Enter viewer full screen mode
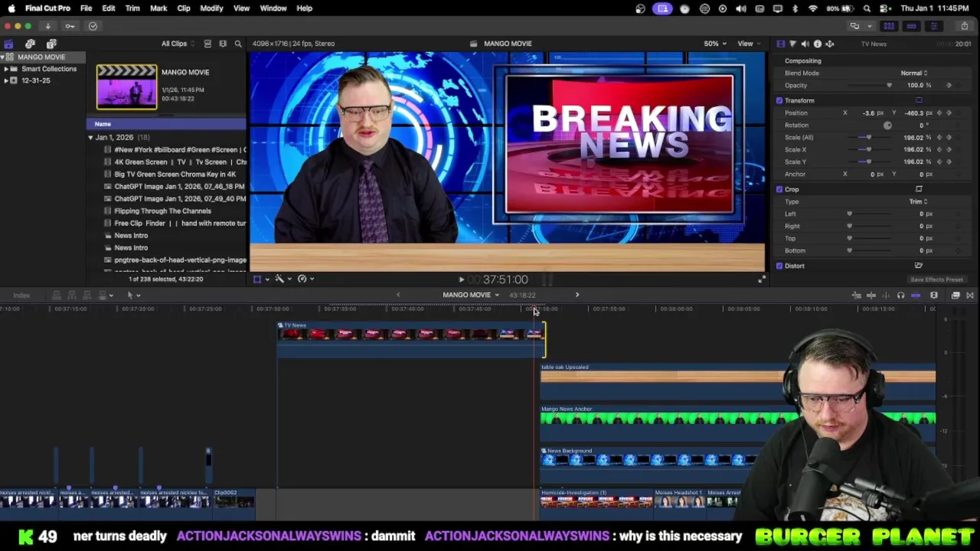 pyautogui.click(x=761, y=279)
